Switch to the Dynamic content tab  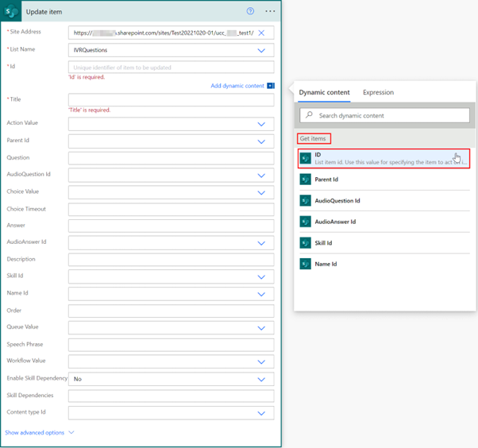point(324,92)
